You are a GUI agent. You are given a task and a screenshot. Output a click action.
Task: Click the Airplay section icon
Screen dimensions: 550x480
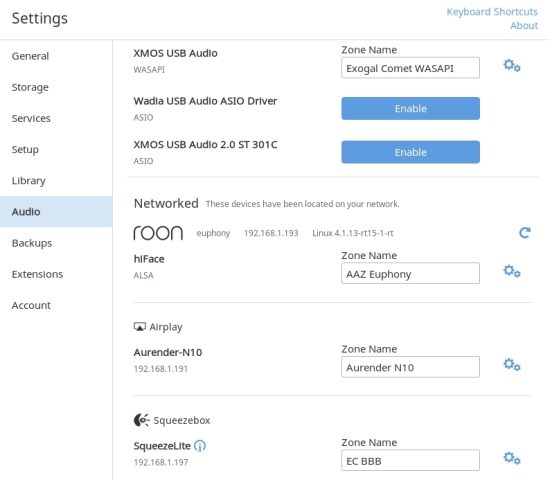pyautogui.click(x=140, y=327)
